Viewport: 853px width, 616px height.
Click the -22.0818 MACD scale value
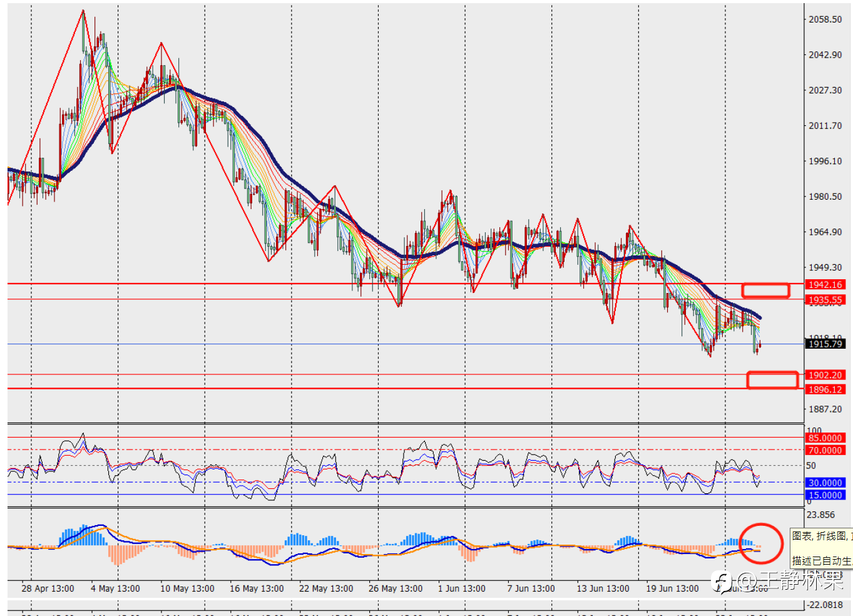point(824,605)
